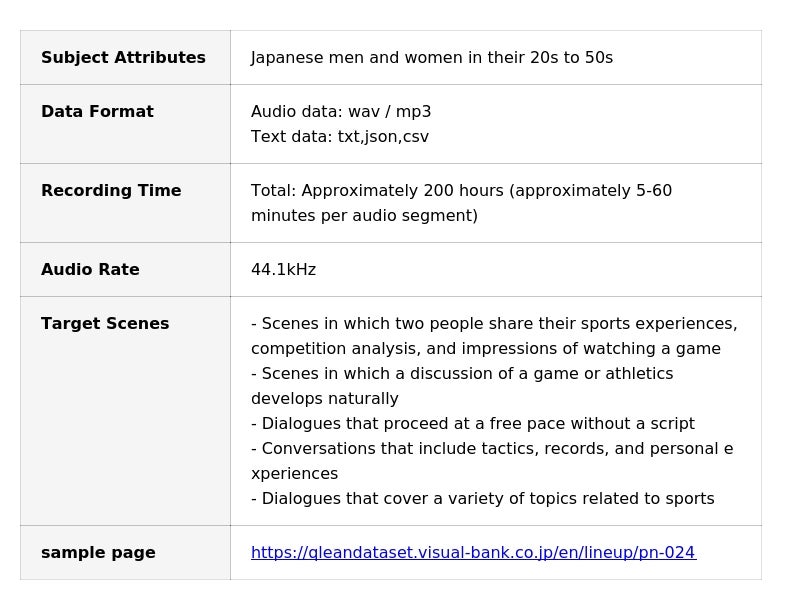Select the discussion of a game or athletics line
800x610 pixels.
[461, 374]
